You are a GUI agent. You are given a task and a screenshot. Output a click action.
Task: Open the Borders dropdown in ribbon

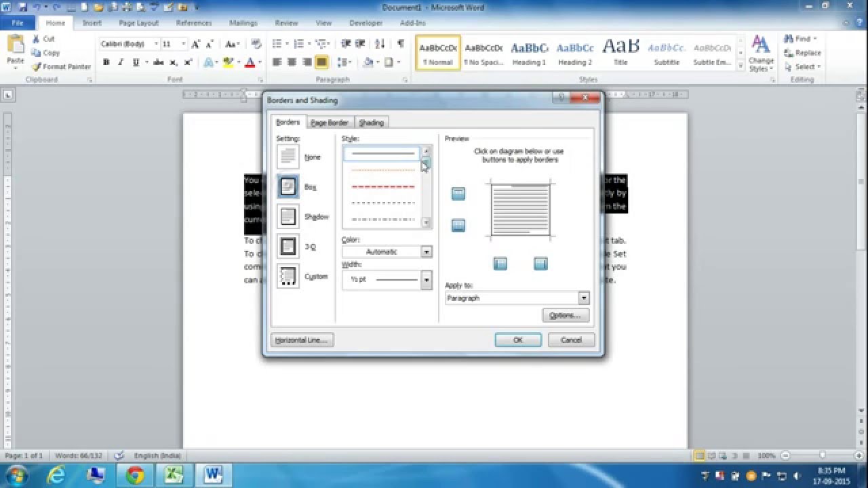[x=399, y=62]
